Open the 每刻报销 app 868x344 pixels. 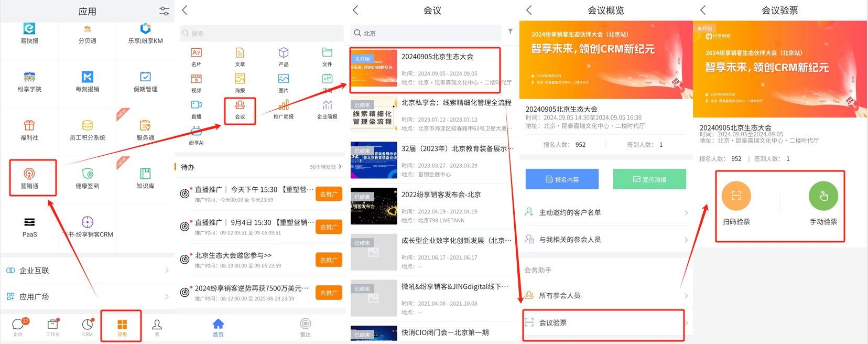tap(88, 82)
